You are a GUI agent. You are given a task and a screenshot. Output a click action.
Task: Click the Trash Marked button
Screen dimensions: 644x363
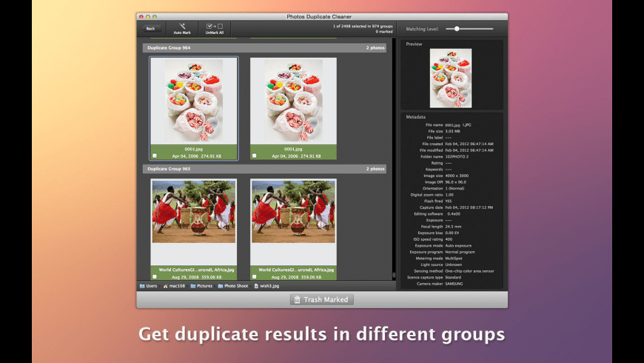(x=321, y=300)
